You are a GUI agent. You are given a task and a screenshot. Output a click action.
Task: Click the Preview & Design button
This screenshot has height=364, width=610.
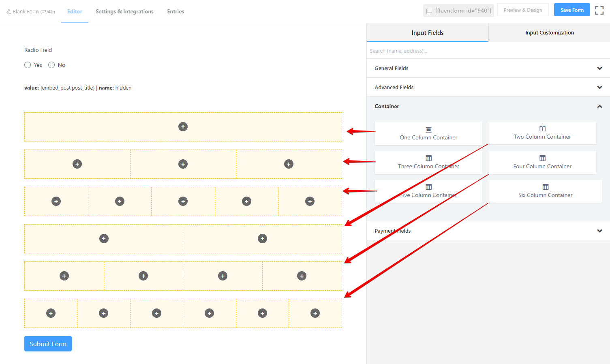point(523,10)
